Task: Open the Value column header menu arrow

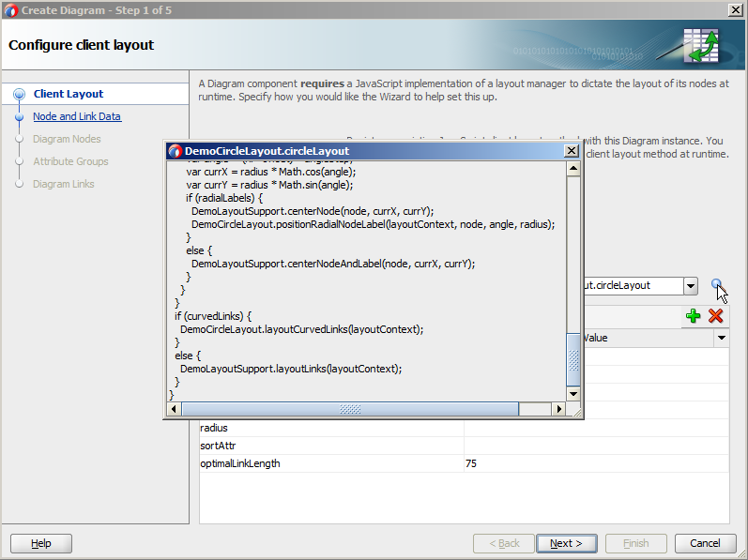Action: click(x=722, y=338)
